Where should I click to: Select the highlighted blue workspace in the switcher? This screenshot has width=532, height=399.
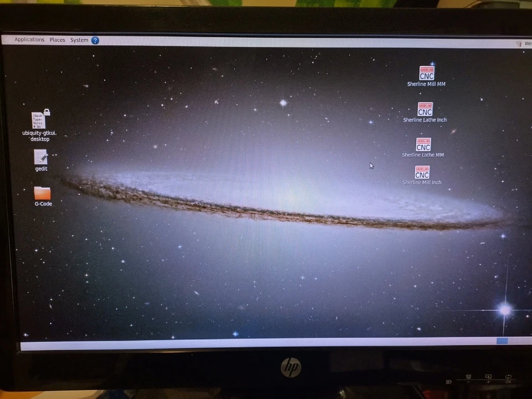click(502, 341)
